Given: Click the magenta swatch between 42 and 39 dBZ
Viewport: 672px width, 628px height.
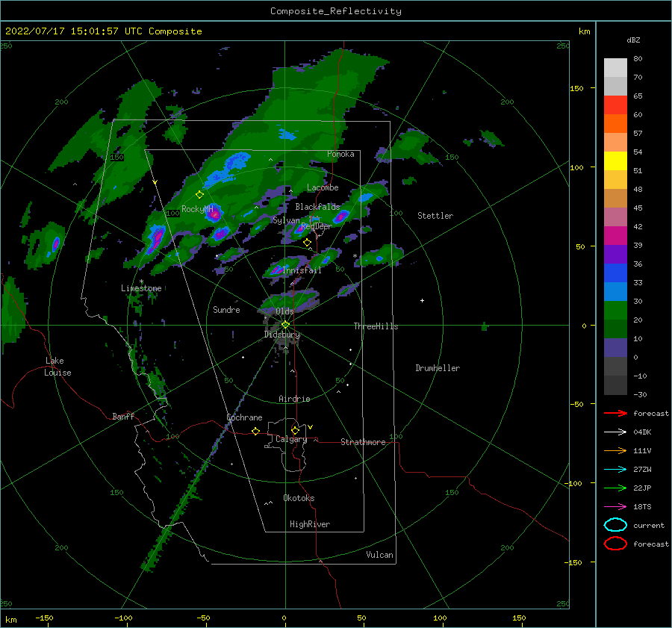Looking at the screenshot, I should [x=615, y=236].
